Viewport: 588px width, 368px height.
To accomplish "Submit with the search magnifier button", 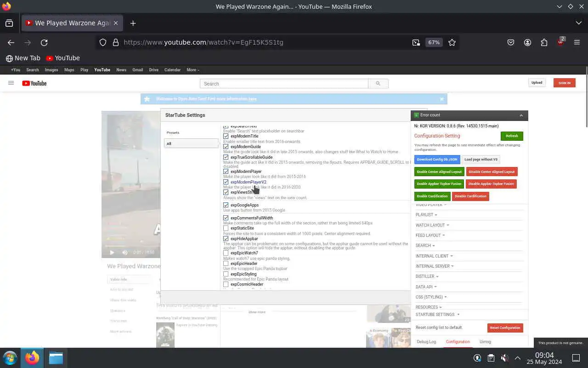I will pos(378,84).
